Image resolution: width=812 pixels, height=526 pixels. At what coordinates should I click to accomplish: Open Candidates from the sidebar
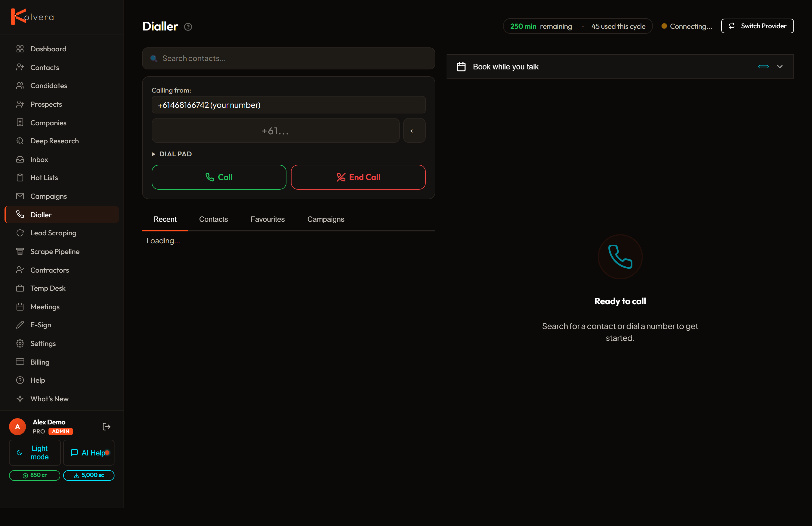62,86
